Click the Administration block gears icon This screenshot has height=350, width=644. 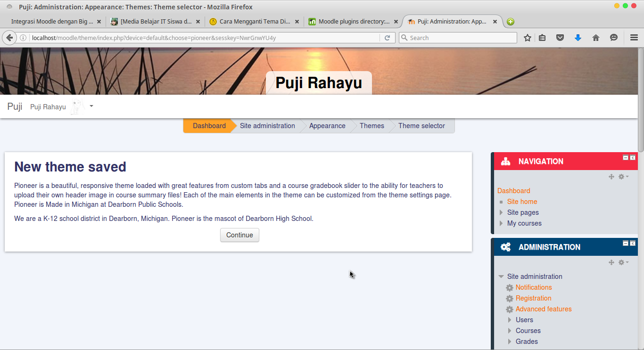pyautogui.click(x=506, y=247)
